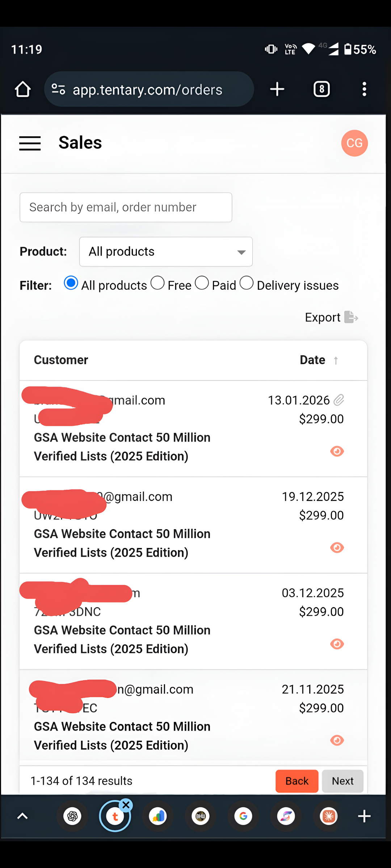Open the browser home page icon
This screenshot has height=868, width=391.
tap(22, 89)
